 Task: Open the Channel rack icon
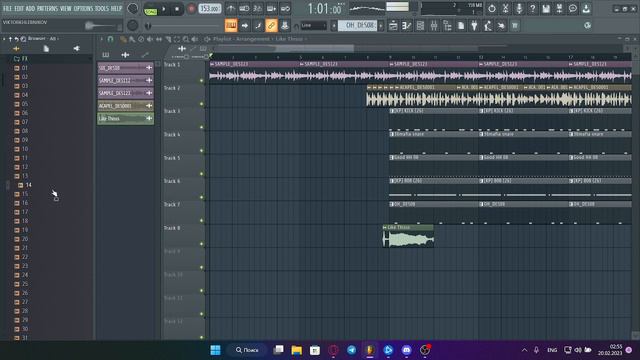(420, 26)
